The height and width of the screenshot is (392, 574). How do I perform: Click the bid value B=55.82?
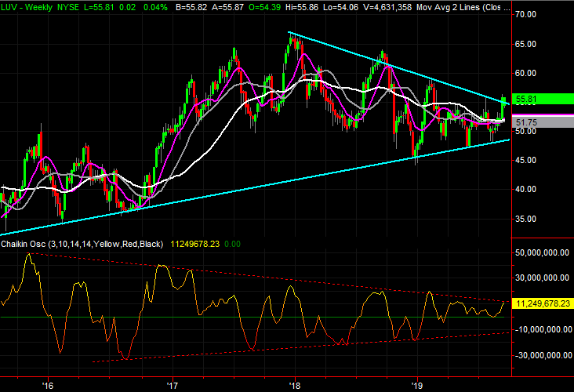coord(191,7)
